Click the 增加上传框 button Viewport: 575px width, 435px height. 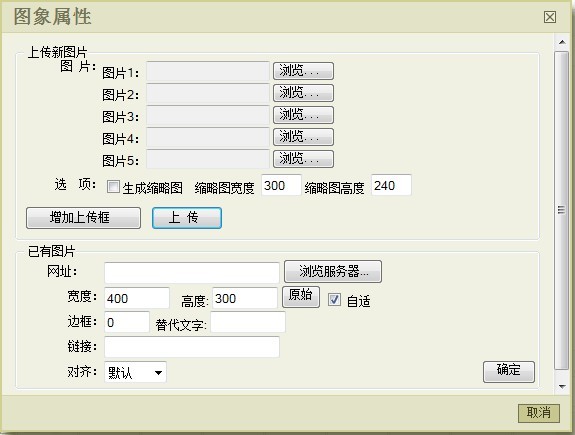pyautogui.click(x=83, y=218)
